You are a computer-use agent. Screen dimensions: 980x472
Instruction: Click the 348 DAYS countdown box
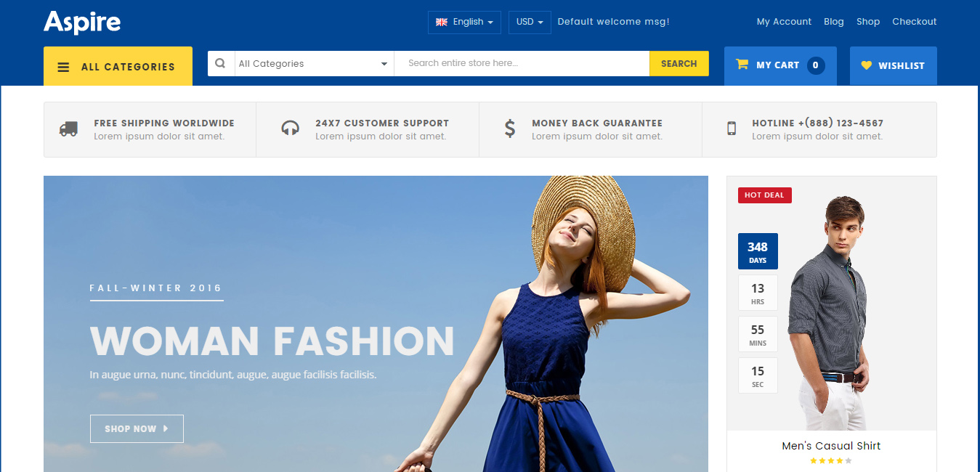click(758, 251)
